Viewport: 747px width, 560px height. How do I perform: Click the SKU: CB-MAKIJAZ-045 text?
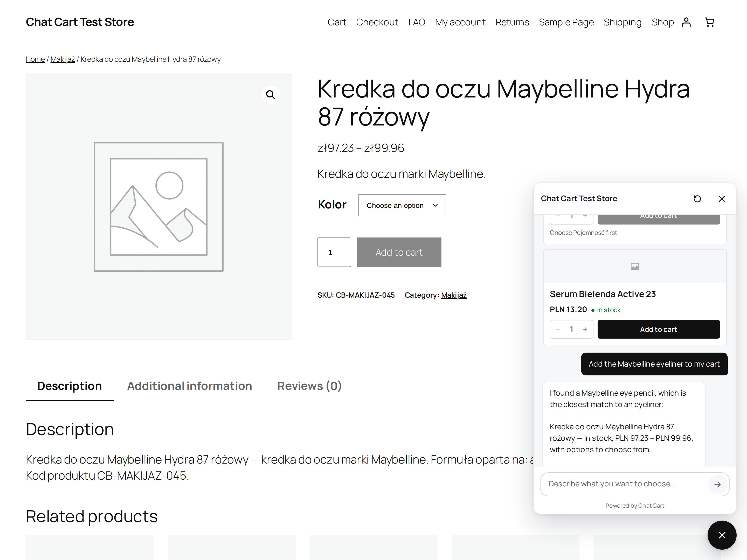pos(356,295)
